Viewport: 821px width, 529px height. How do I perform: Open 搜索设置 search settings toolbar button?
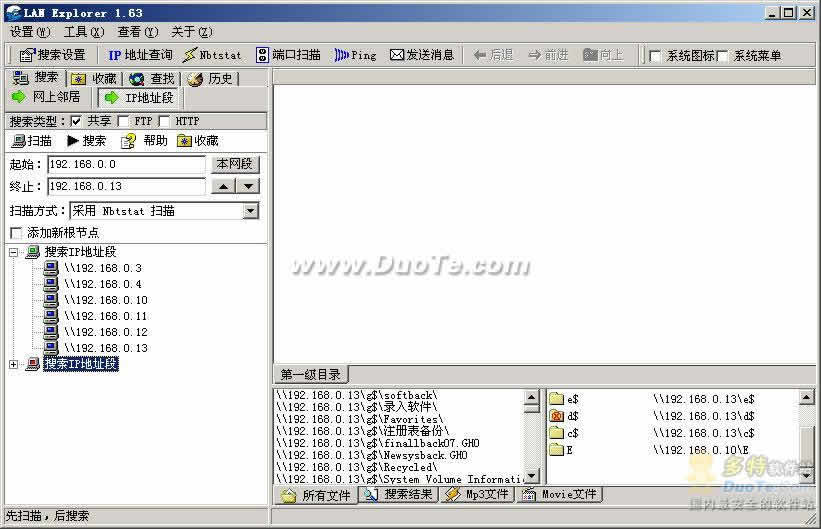52,55
